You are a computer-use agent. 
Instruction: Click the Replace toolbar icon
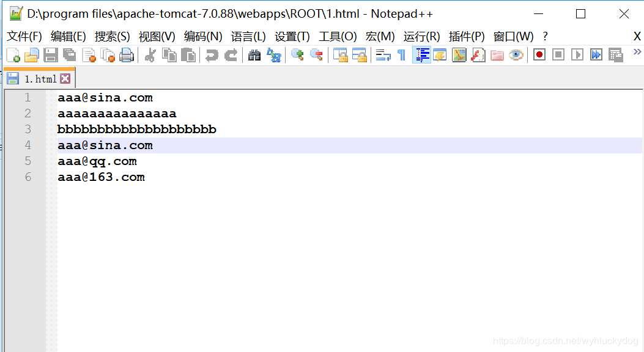point(273,54)
